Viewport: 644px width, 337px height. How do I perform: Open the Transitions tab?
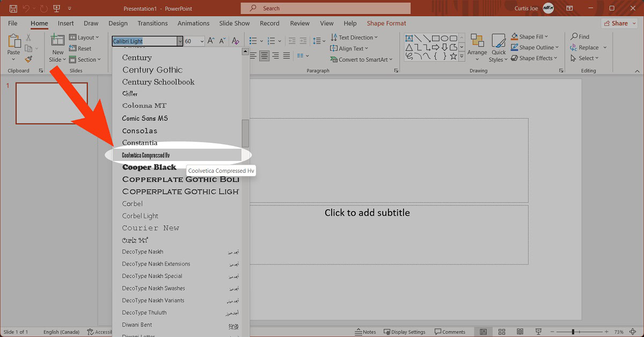click(152, 24)
